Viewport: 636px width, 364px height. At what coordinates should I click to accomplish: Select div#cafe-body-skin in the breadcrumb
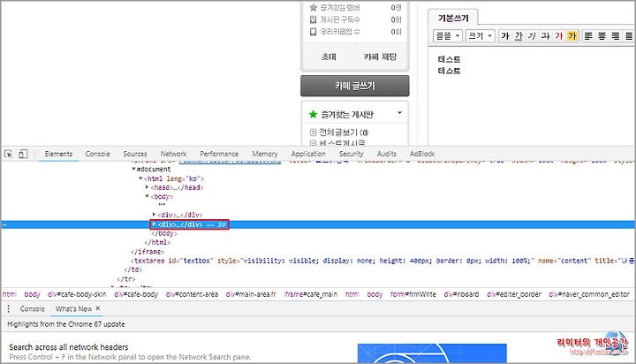(77, 294)
